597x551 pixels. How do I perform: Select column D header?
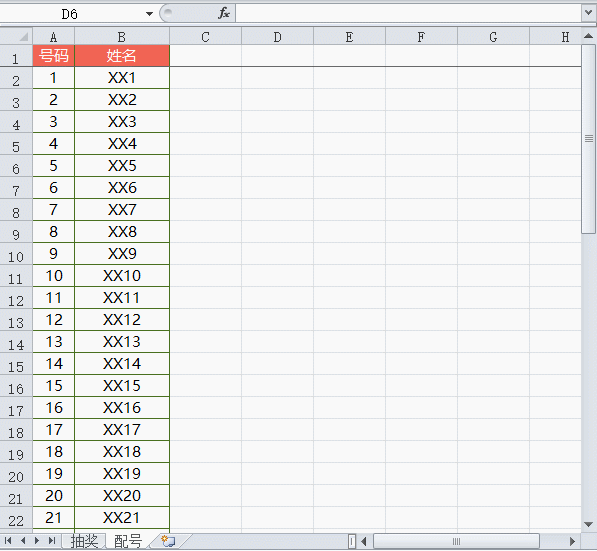click(x=278, y=37)
